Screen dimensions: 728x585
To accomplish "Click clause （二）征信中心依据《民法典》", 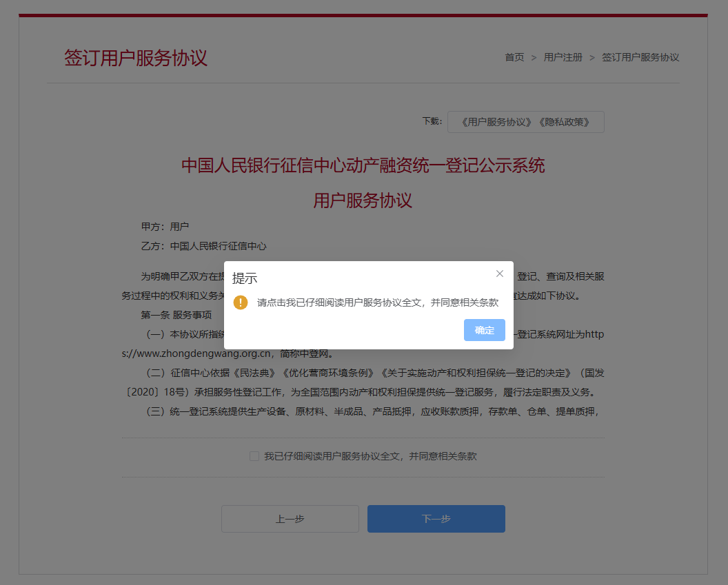I will click(x=376, y=373).
